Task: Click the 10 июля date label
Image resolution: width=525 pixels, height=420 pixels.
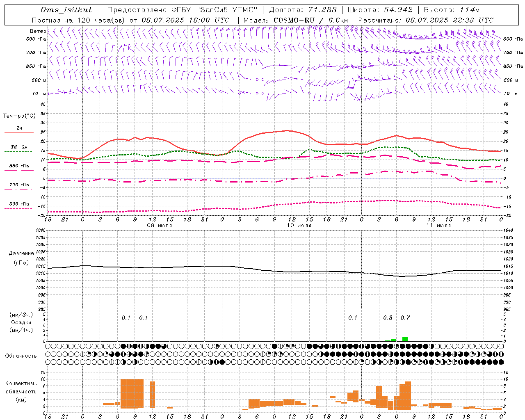Action: (299, 226)
